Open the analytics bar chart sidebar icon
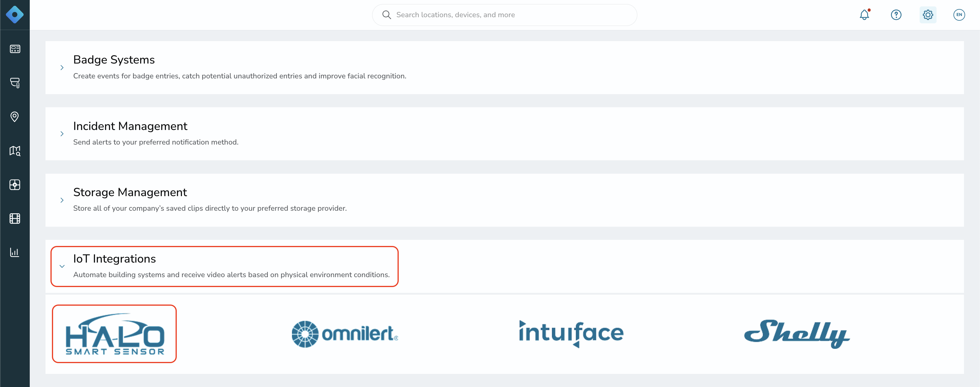 click(x=15, y=252)
